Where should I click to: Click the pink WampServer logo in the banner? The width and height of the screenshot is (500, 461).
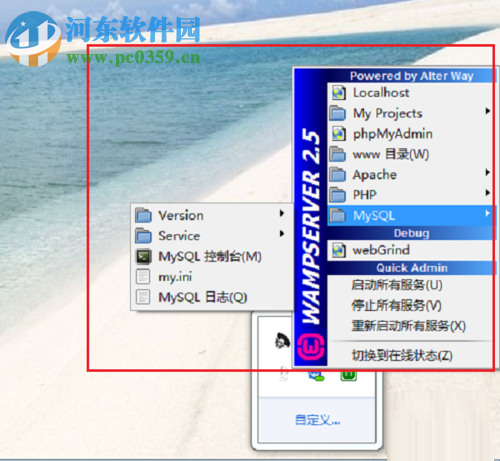(311, 347)
